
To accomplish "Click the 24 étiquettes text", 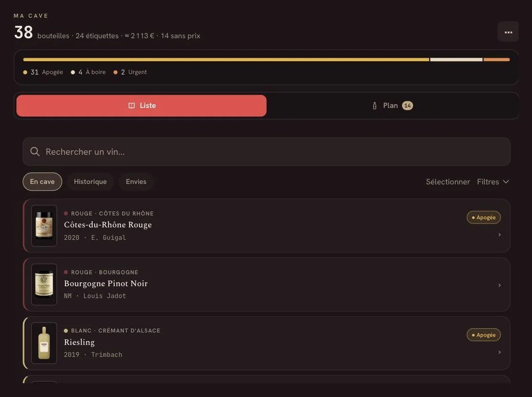I will click(x=97, y=36).
